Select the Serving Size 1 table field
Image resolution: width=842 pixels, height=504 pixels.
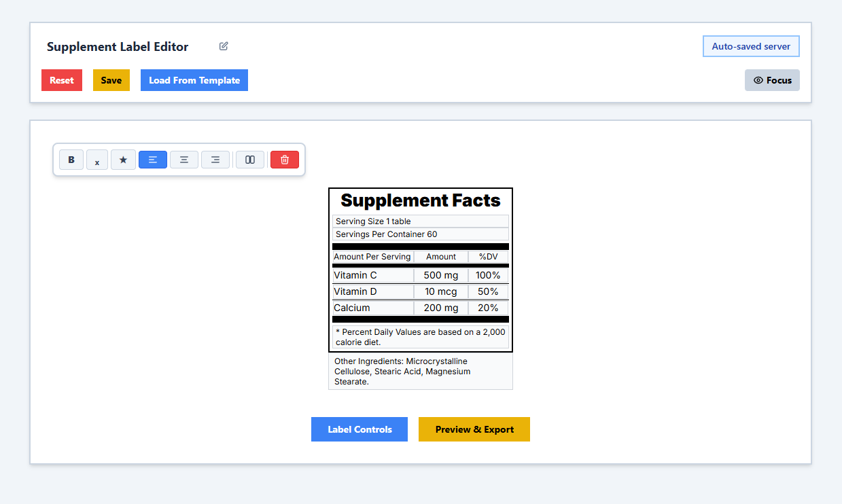[421, 221]
